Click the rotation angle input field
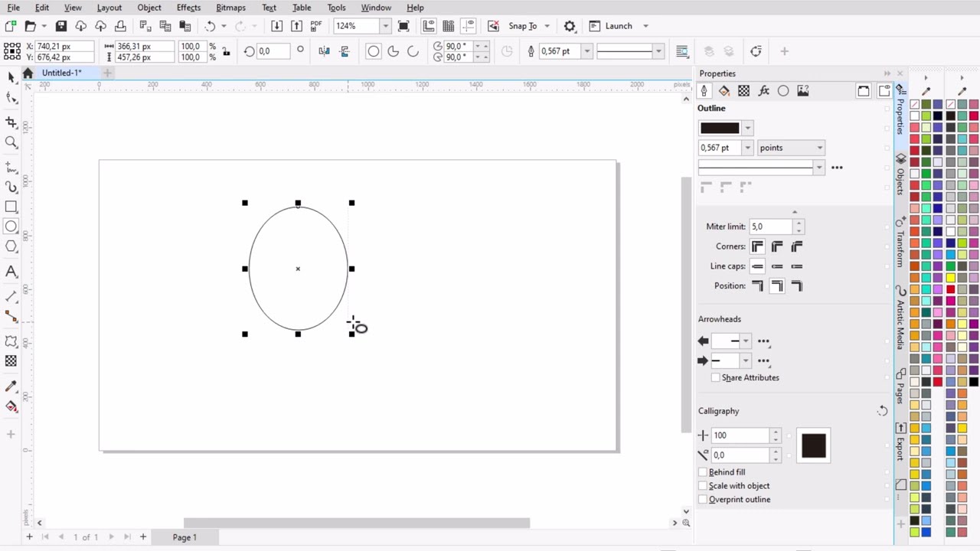Screen dimensions: 980x551 point(274,51)
